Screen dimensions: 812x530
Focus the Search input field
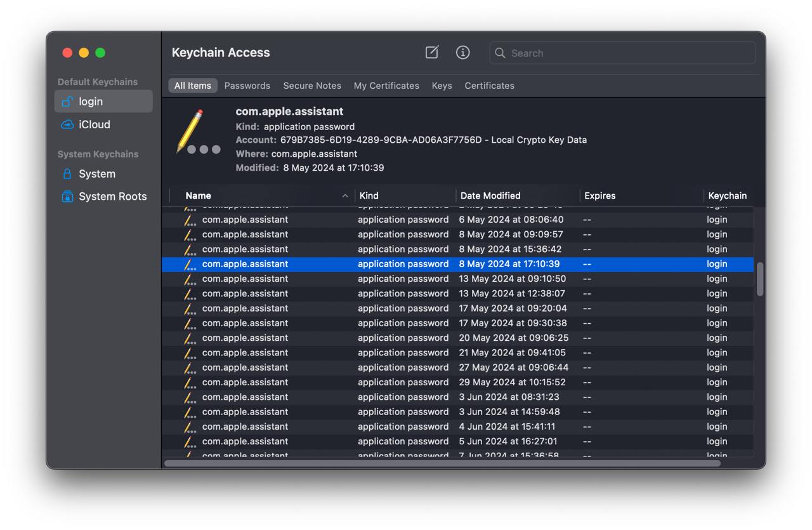coord(622,53)
